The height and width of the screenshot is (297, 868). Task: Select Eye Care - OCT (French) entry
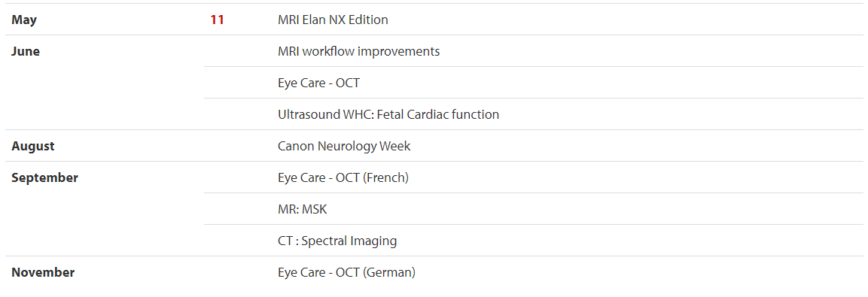(x=343, y=177)
